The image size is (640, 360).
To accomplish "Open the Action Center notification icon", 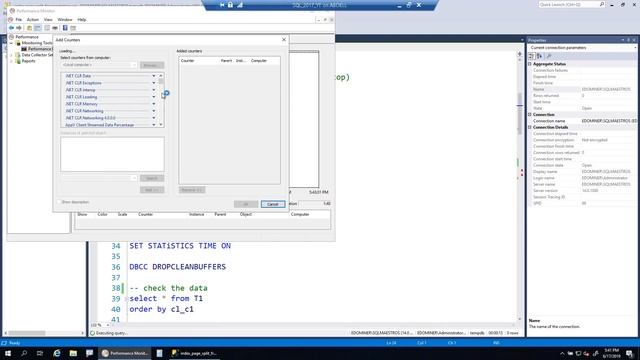I will pos(630,353).
